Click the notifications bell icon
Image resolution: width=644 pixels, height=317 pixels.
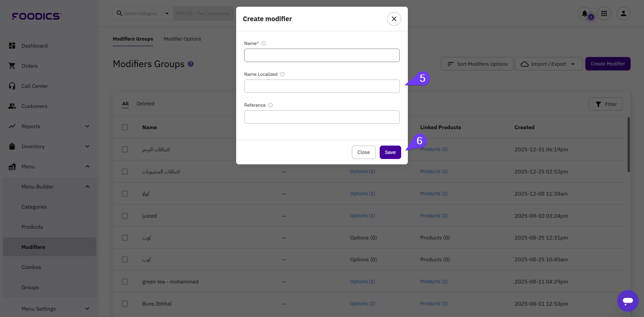[584, 13]
